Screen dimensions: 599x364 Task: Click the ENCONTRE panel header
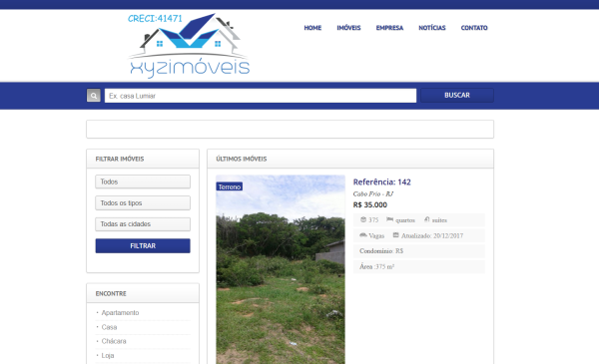point(143,293)
